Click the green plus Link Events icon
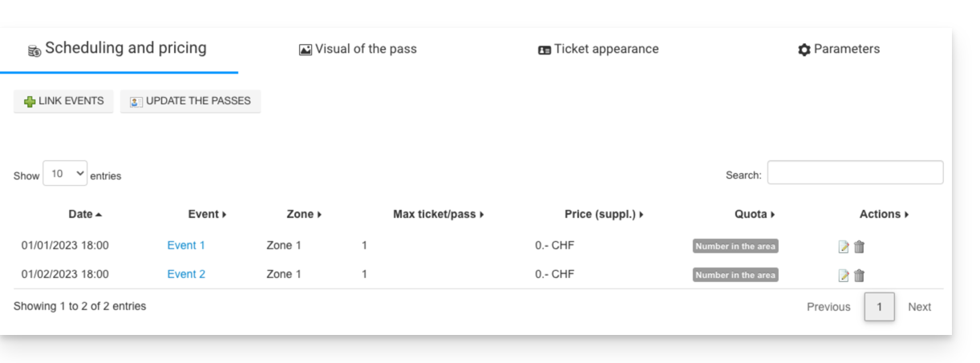This screenshot has height=363, width=980. click(x=30, y=102)
